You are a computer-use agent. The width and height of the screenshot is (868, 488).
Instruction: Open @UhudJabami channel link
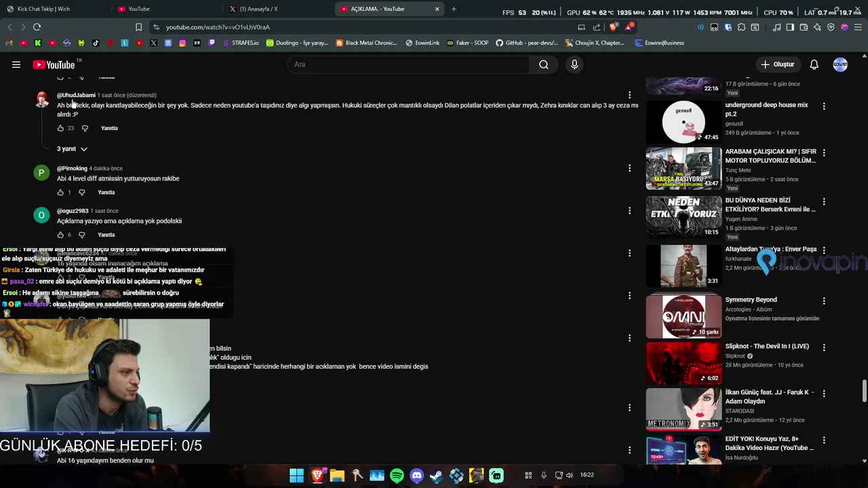coord(76,96)
